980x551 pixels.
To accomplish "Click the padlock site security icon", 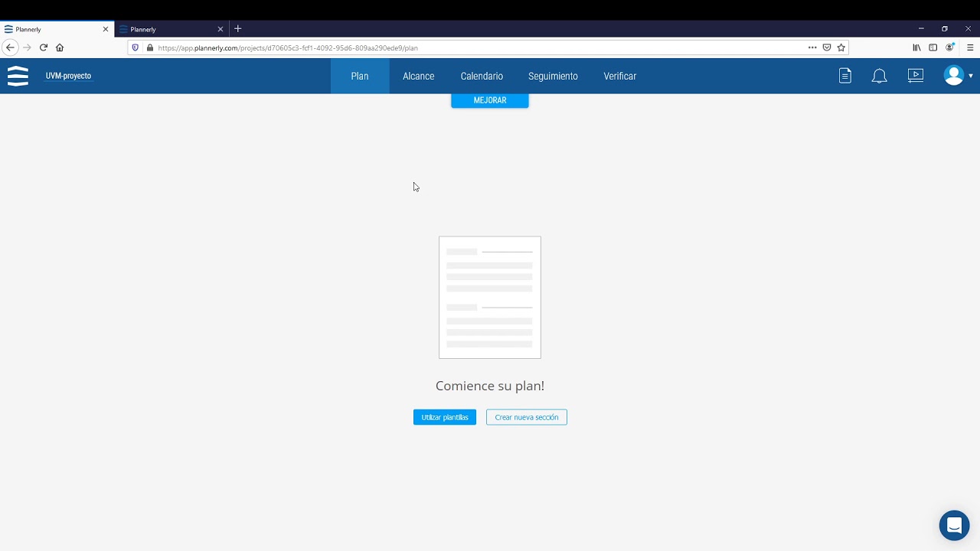I will [x=149, y=47].
